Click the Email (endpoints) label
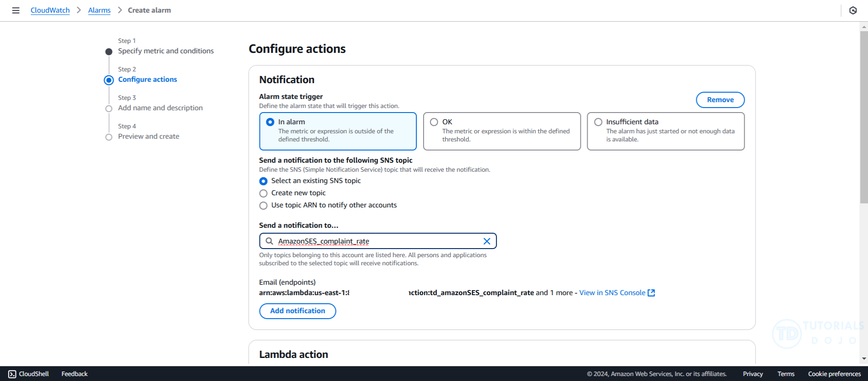868x381 pixels. tap(288, 282)
